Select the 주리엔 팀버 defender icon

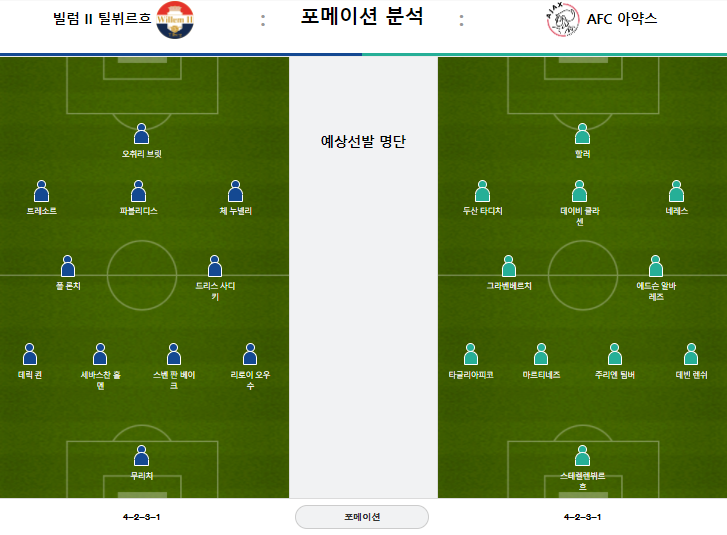point(615,354)
